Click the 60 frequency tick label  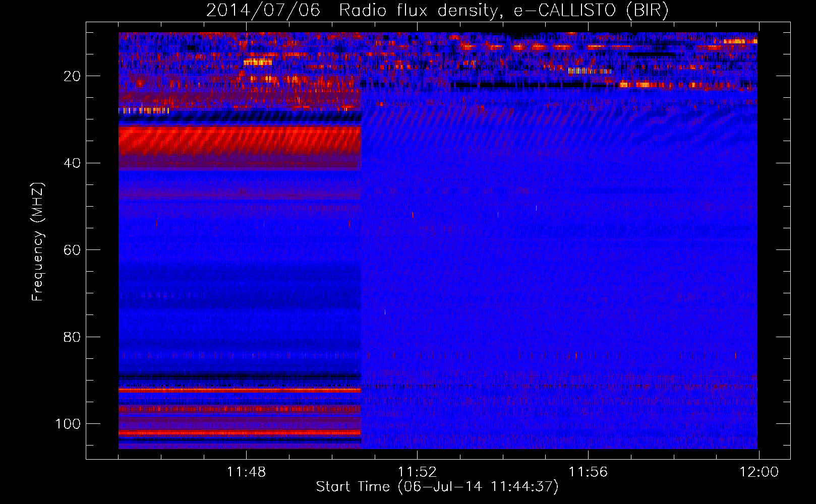click(72, 250)
